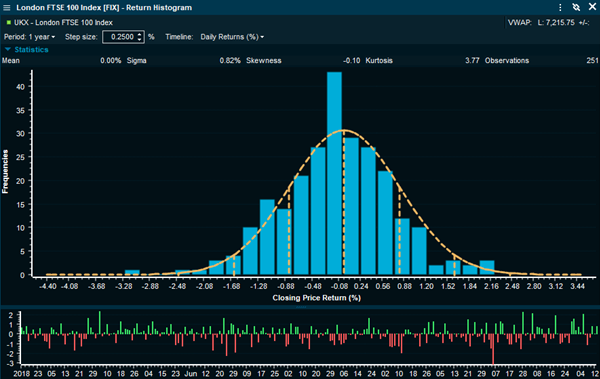Click the Mean 0.00% value
The width and height of the screenshot is (600, 379).
(x=111, y=60)
